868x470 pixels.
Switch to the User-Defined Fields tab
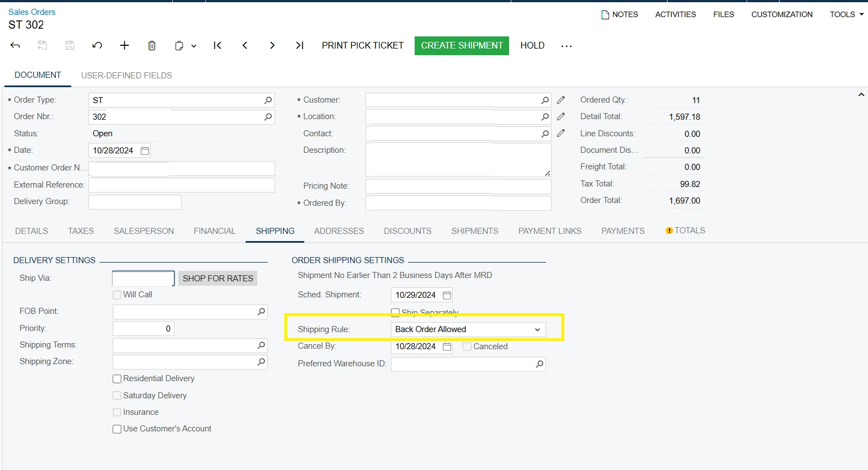pyautogui.click(x=126, y=76)
